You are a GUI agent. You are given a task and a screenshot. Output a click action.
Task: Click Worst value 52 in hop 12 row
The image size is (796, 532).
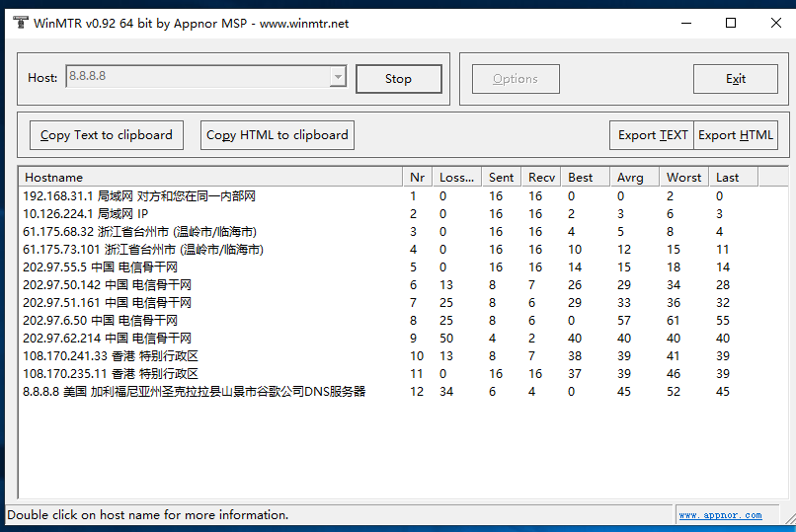[x=674, y=392]
